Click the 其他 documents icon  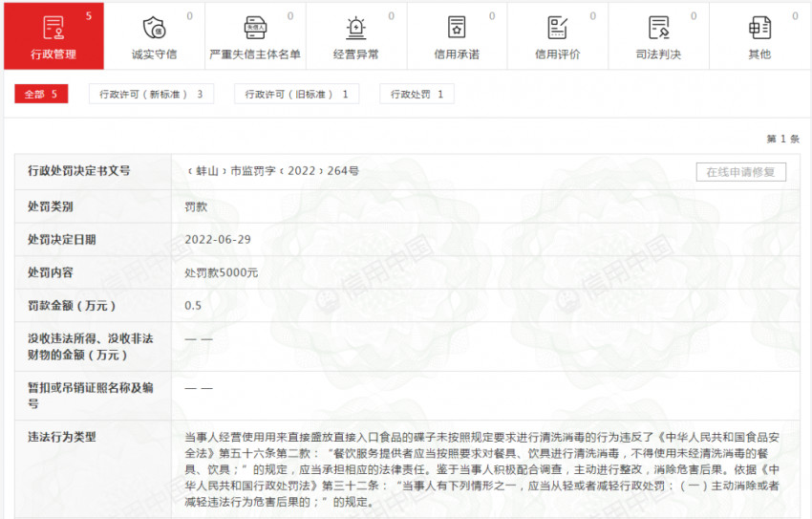coord(759,27)
